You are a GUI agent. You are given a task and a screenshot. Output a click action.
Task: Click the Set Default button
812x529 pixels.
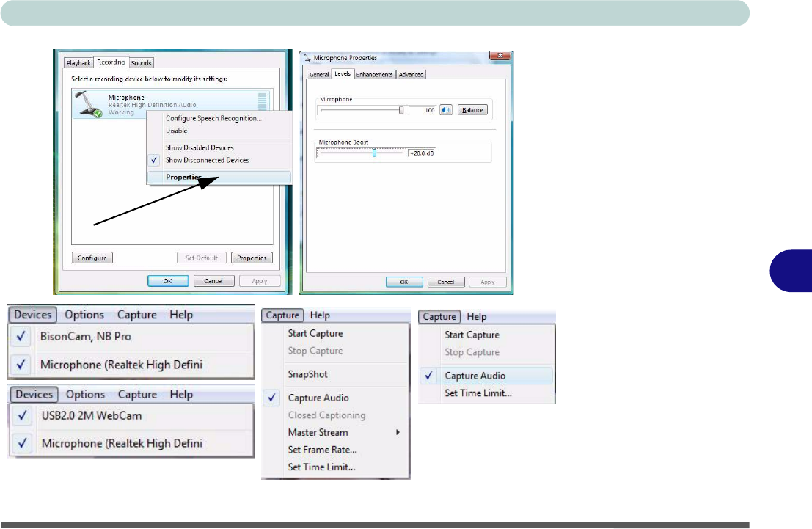202,258
